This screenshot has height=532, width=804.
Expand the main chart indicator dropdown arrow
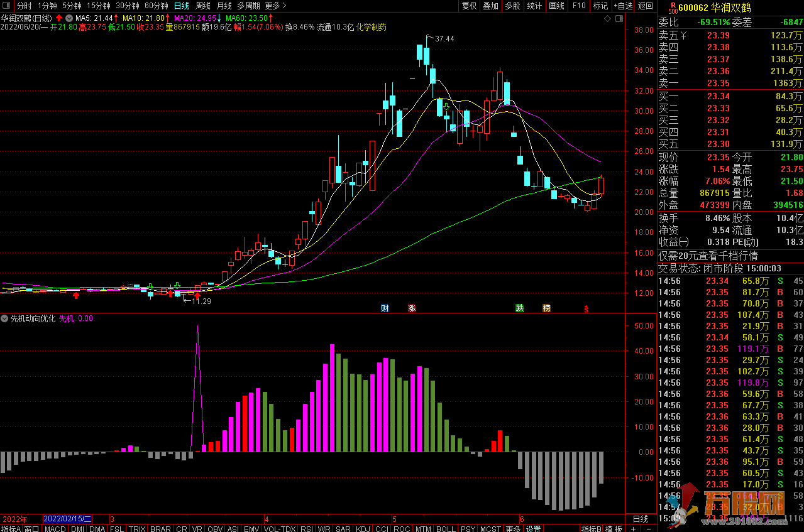point(69,18)
